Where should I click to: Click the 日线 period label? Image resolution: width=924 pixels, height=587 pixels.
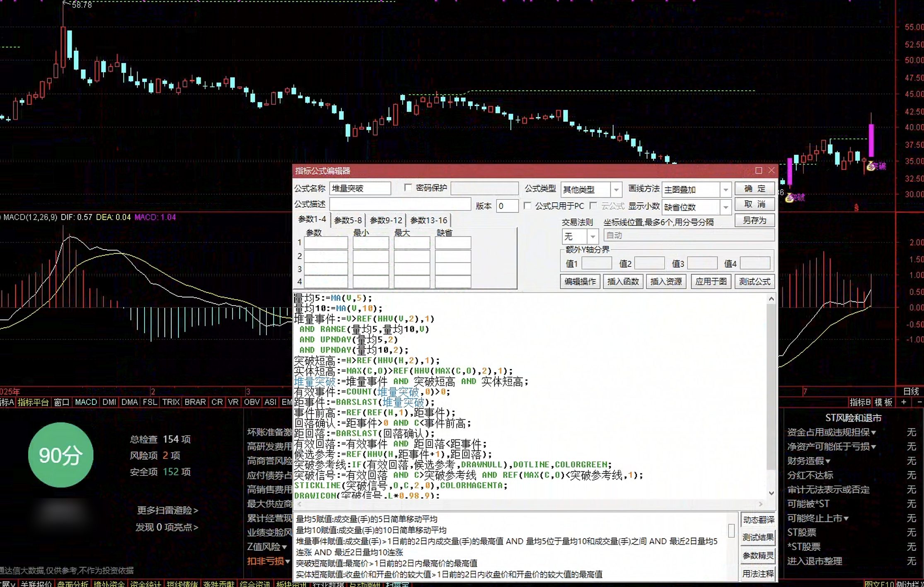click(911, 391)
